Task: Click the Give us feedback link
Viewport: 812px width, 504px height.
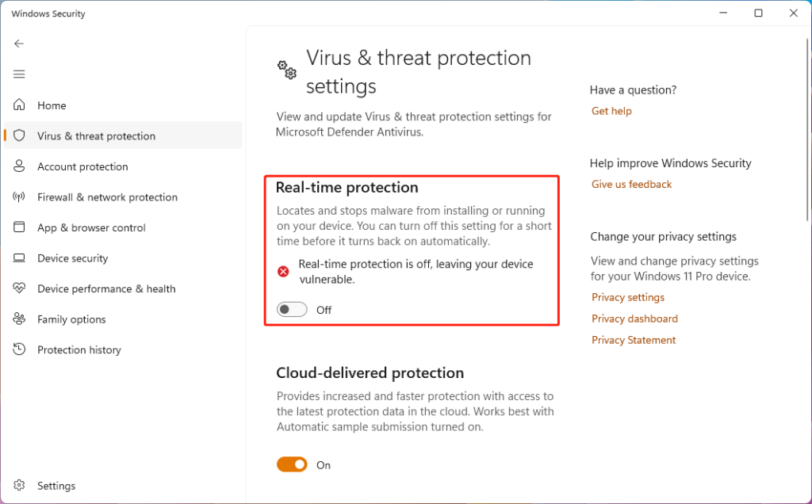Action: point(631,185)
